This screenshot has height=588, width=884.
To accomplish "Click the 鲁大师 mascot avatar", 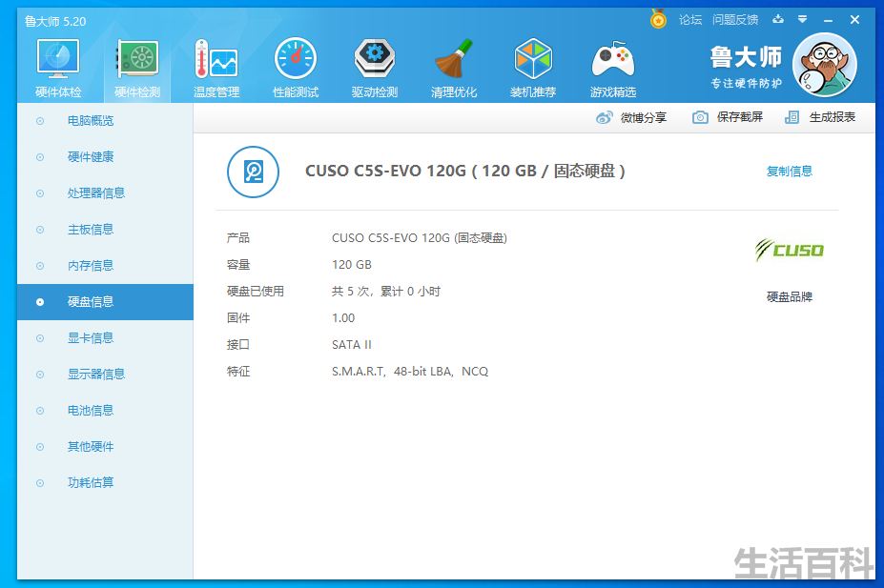I will tap(824, 64).
